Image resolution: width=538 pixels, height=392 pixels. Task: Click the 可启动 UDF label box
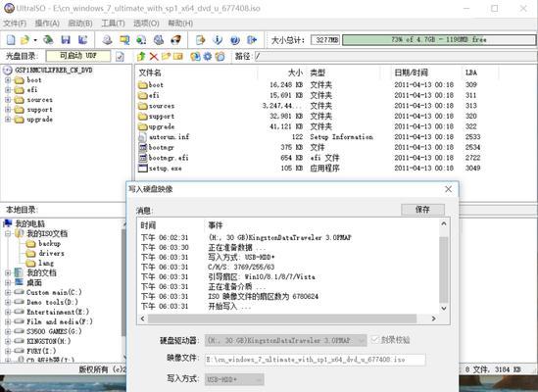coord(78,56)
